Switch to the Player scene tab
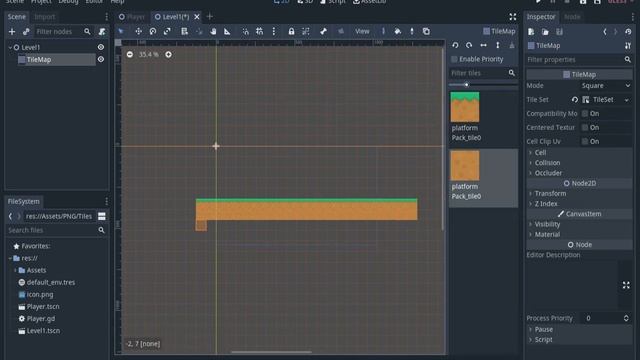640x360 pixels. coord(132,17)
